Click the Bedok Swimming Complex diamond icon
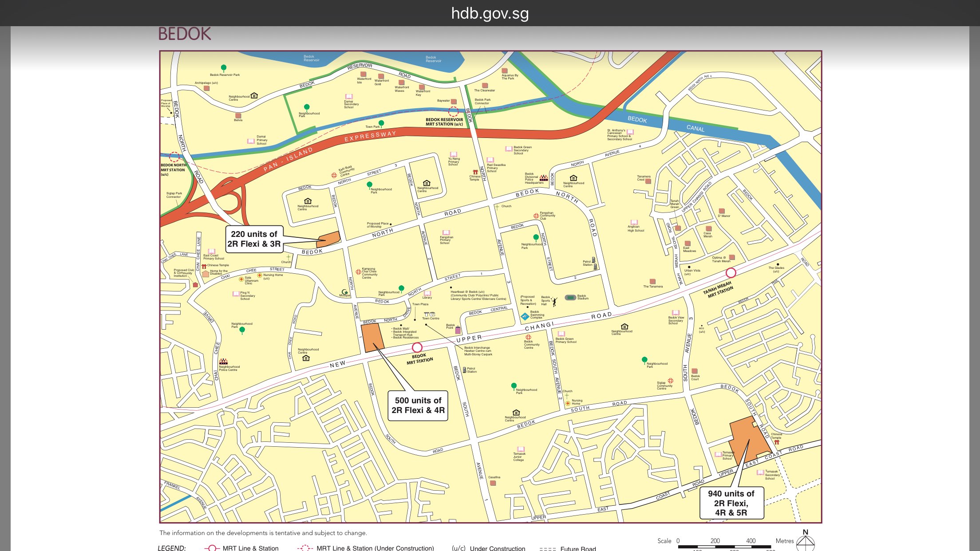The height and width of the screenshot is (551, 980). (525, 316)
